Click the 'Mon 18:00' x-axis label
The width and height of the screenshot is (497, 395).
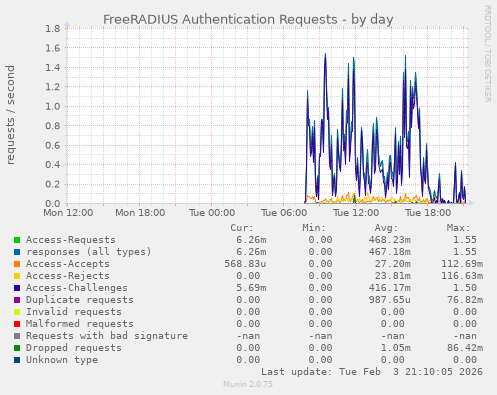point(140,213)
